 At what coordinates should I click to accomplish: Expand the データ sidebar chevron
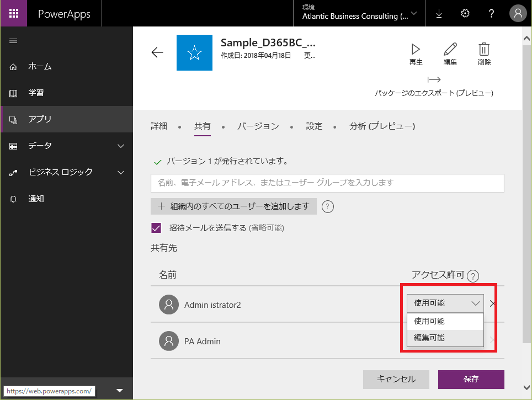pos(121,146)
